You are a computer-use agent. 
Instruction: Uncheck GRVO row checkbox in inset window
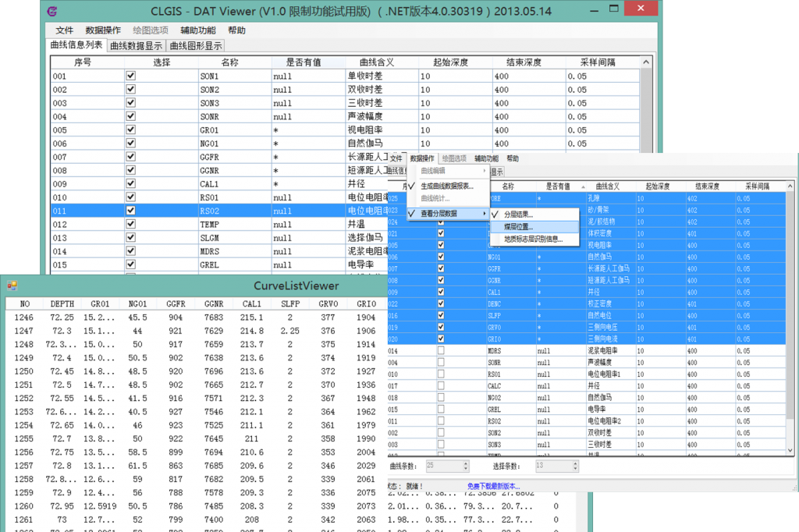click(x=441, y=327)
